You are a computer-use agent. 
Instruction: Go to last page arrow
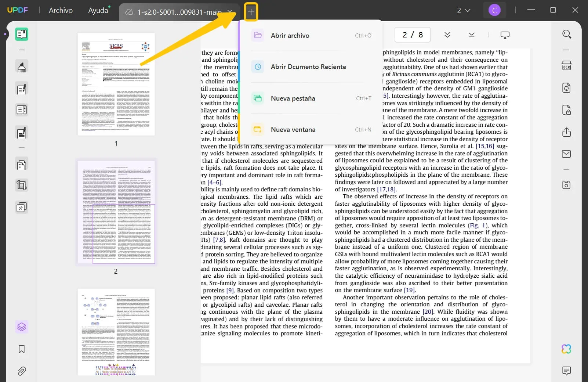pos(472,35)
